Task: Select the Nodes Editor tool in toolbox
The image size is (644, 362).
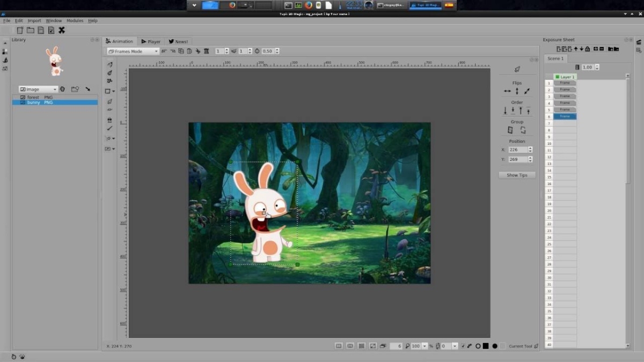Action: pyautogui.click(x=110, y=109)
